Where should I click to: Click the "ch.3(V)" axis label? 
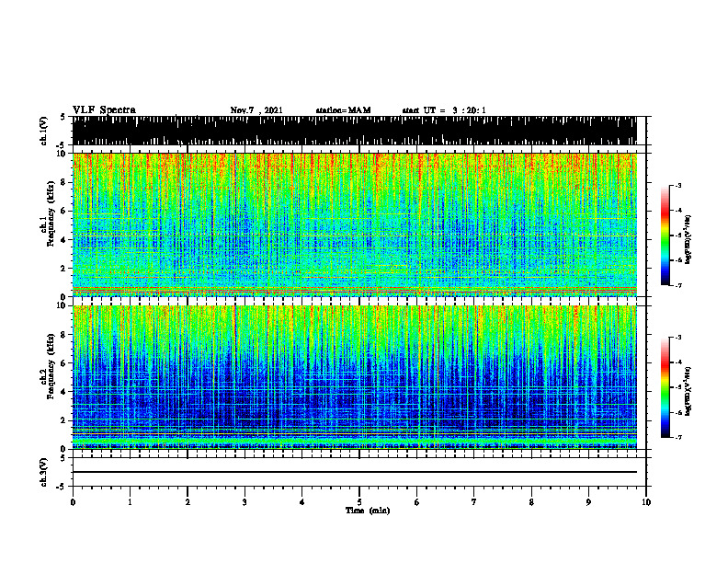click(x=44, y=472)
